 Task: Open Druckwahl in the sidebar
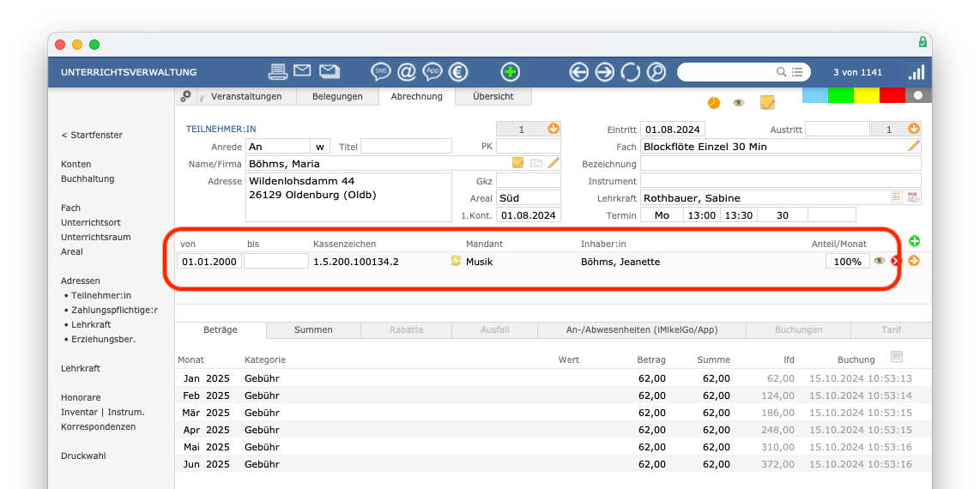(x=84, y=456)
